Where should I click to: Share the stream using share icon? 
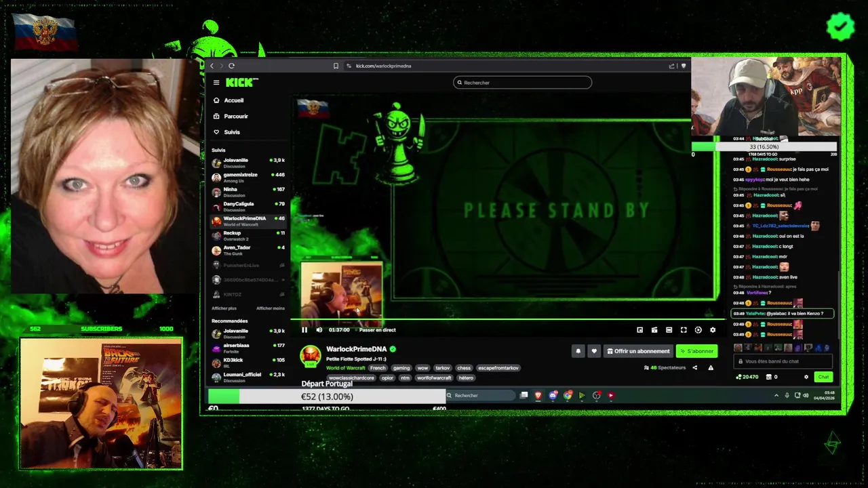point(694,368)
